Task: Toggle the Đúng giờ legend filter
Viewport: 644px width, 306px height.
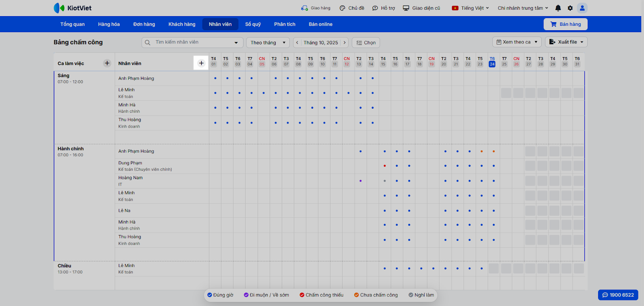Action: coord(220,295)
